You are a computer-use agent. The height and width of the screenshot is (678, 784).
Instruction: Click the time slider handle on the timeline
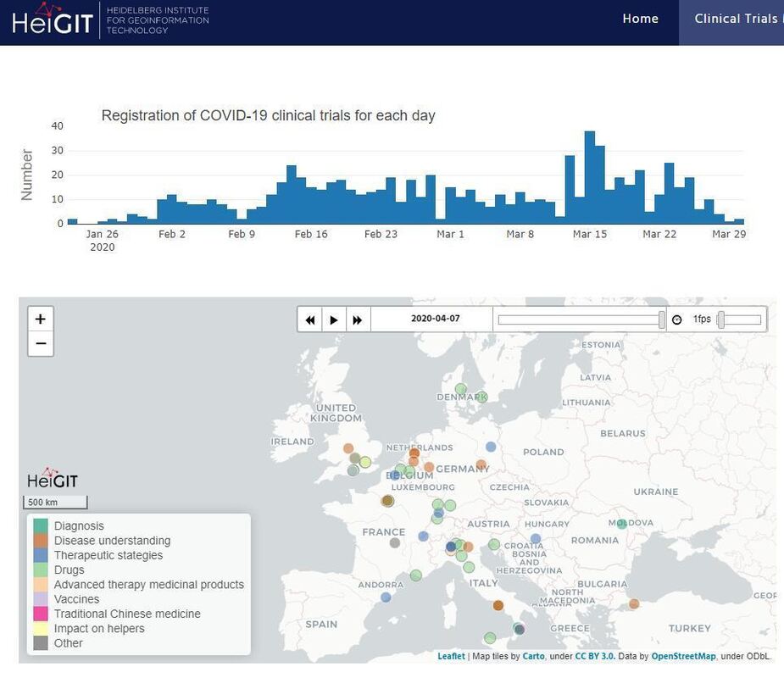pyautogui.click(x=662, y=320)
